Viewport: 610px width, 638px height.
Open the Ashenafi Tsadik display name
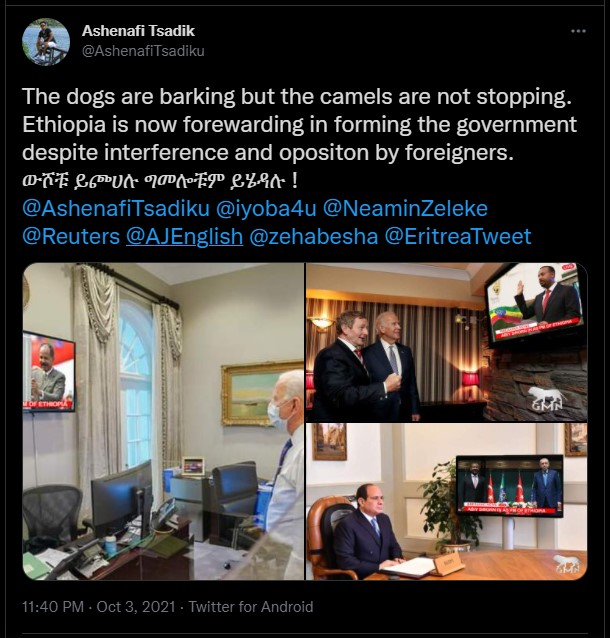[138, 31]
